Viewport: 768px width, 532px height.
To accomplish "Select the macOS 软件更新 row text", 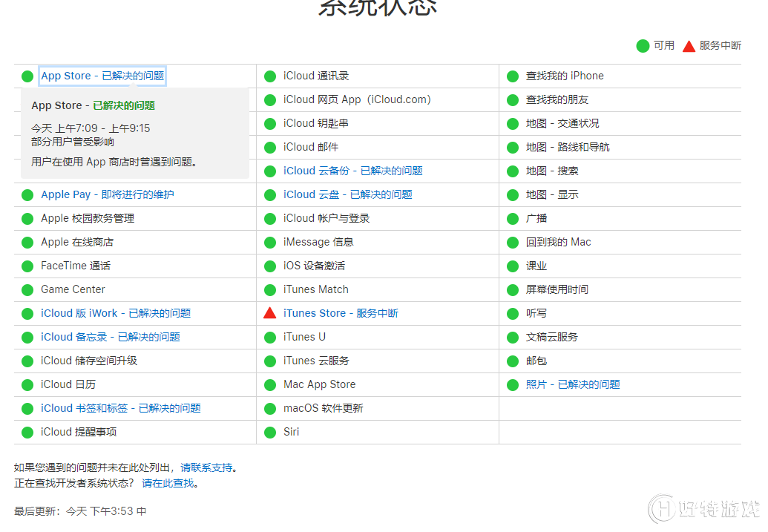I will 323,408.
